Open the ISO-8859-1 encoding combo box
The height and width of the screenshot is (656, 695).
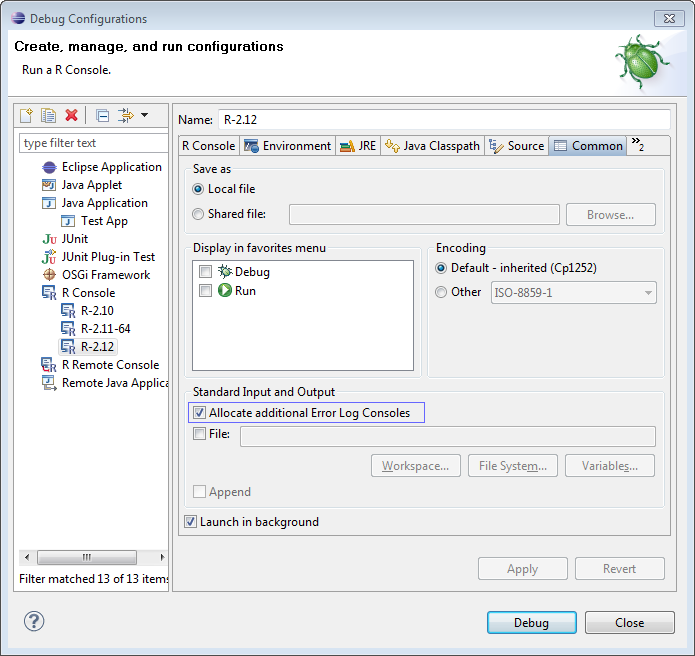click(574, 293)
